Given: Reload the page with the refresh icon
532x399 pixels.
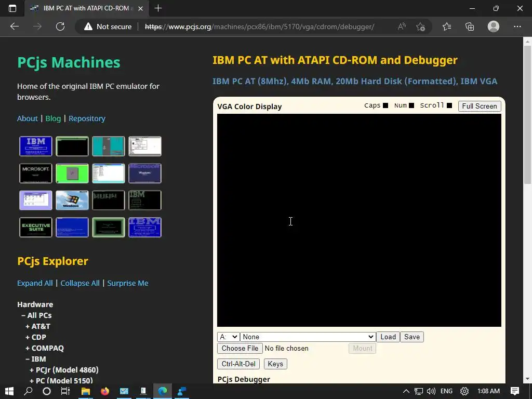Looking at the screenshot, I should point(60,26).
